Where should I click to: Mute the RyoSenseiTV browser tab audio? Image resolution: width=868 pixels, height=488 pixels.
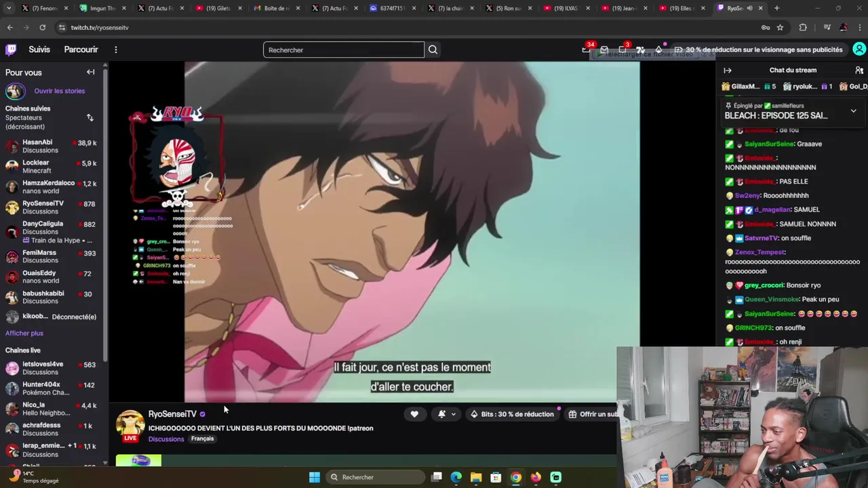[749, 8]
